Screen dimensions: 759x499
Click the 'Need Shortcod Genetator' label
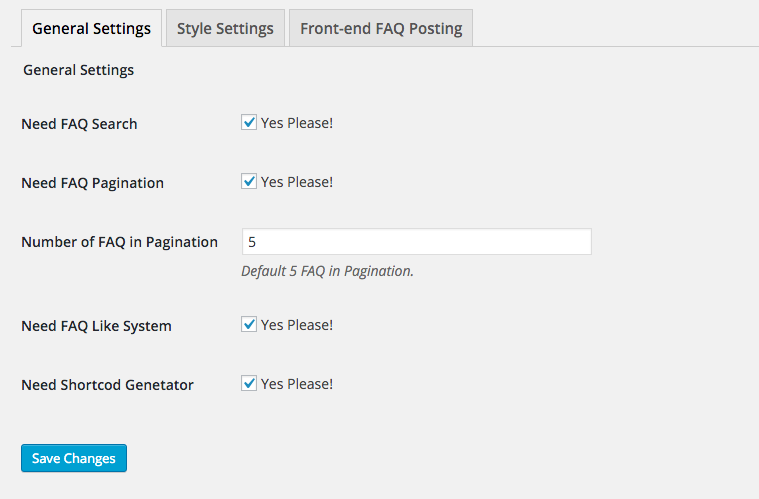[x=107, y=385]
